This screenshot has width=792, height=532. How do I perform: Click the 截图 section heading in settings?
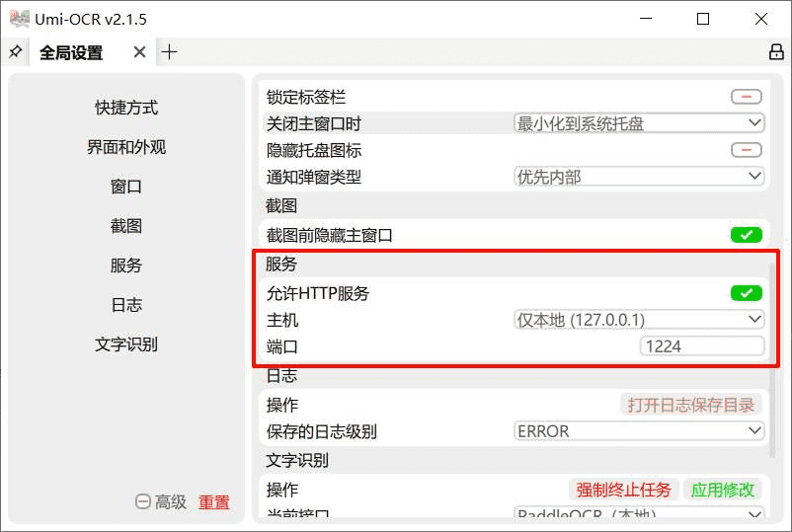(x=281, y=205)
